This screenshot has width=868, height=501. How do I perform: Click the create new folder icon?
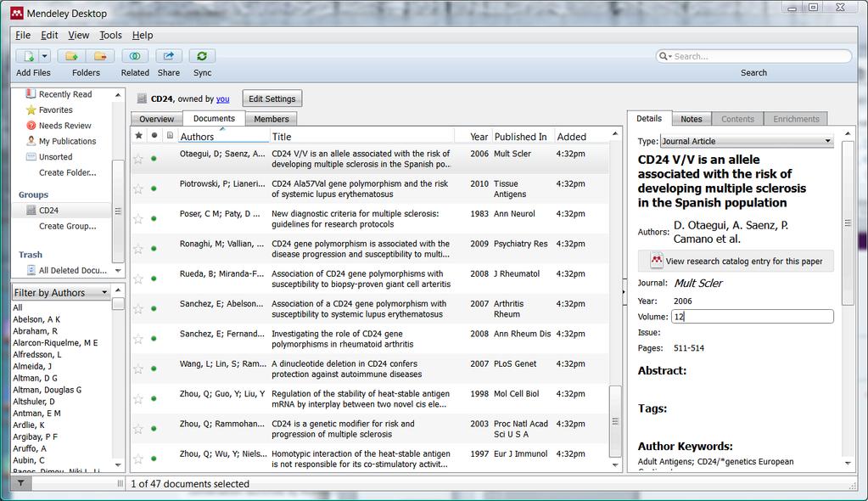pos(71,56)
